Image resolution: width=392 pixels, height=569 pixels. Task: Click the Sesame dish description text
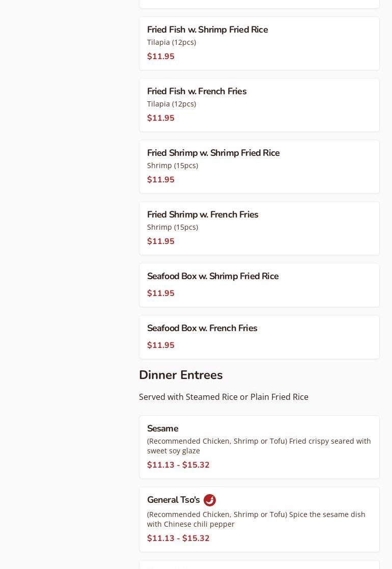[x=259, y=446]
